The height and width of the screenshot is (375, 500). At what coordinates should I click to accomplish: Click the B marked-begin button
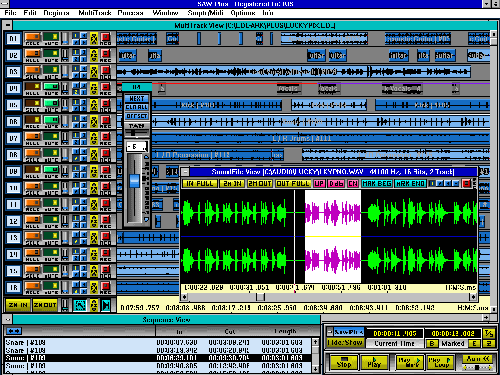(x=432, y=344)
